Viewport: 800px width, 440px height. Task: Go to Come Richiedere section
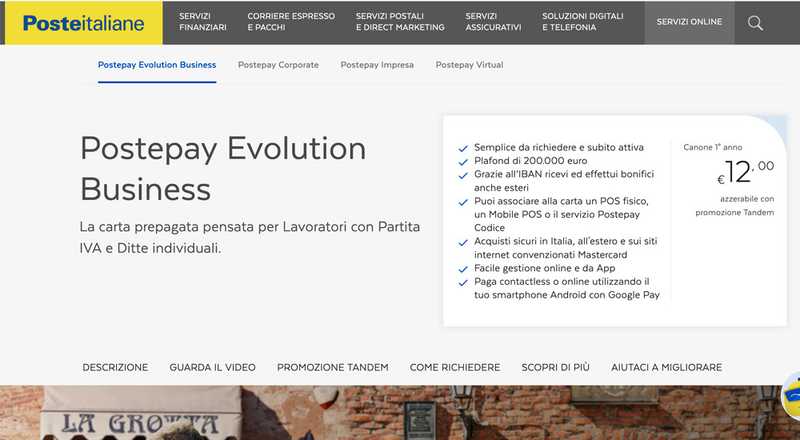(455, 367)
